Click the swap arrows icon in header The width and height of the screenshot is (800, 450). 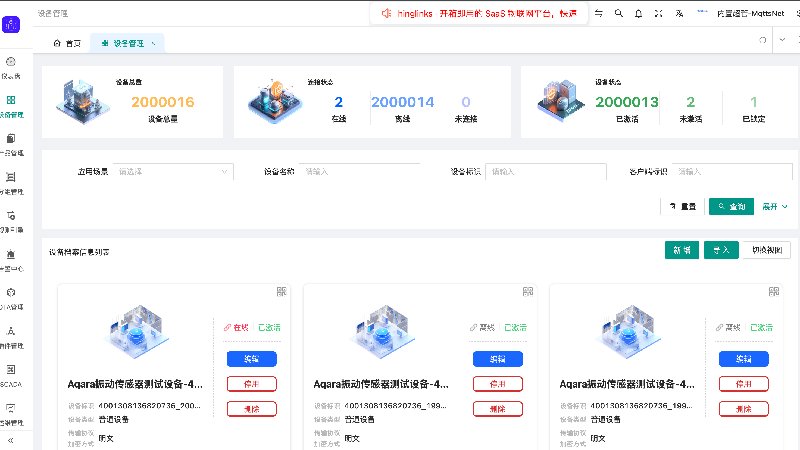[x=598, y=13]
